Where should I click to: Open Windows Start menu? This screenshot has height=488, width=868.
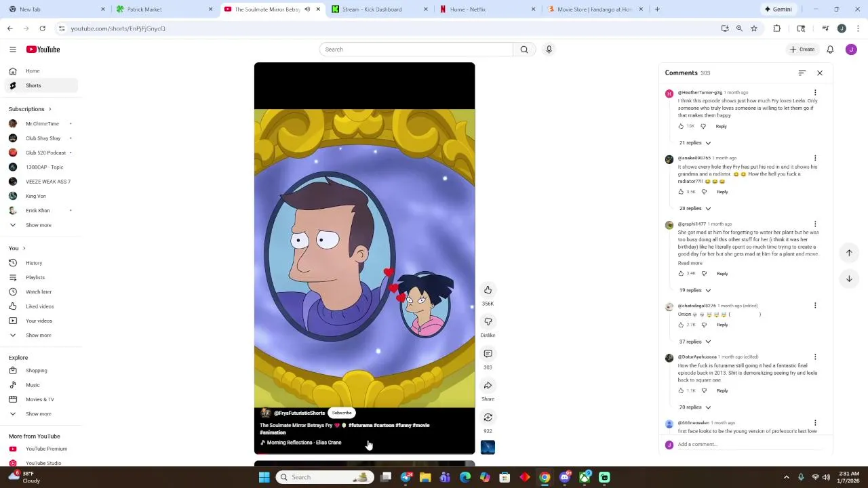(x=264, y=477)
